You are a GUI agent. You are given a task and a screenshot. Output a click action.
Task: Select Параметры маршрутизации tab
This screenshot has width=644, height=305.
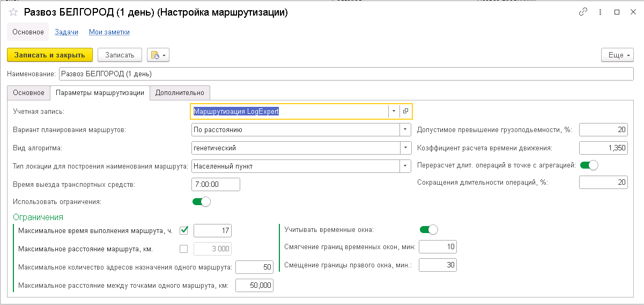[x=100, y=92]
